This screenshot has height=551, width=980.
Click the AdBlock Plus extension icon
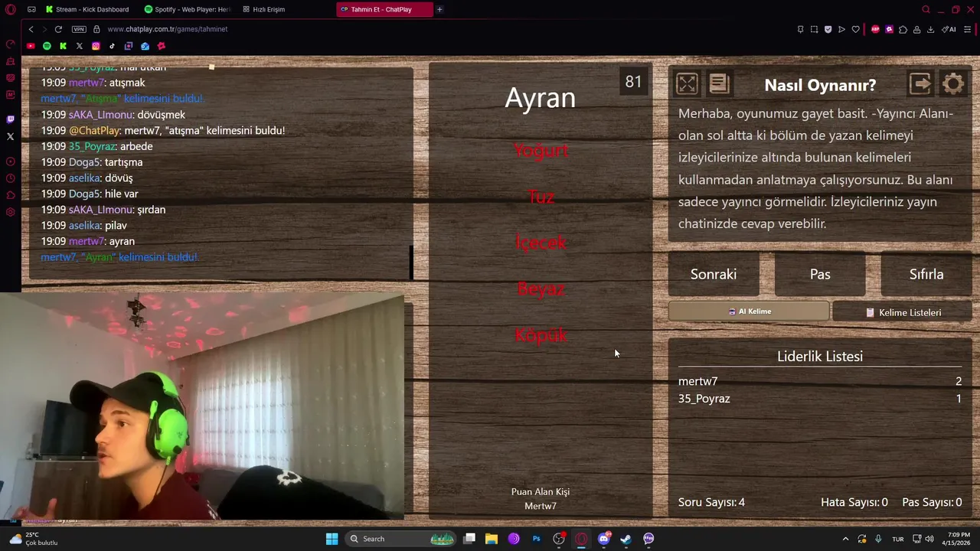pyautogui.click(x=875, y=29)
